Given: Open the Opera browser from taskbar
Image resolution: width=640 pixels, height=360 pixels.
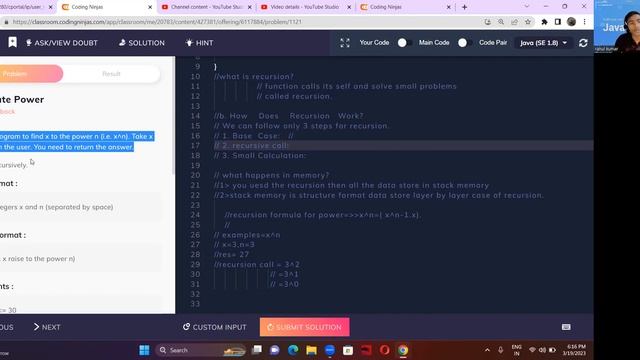Looking at the screenshot, I should click(x=384, y=350).
